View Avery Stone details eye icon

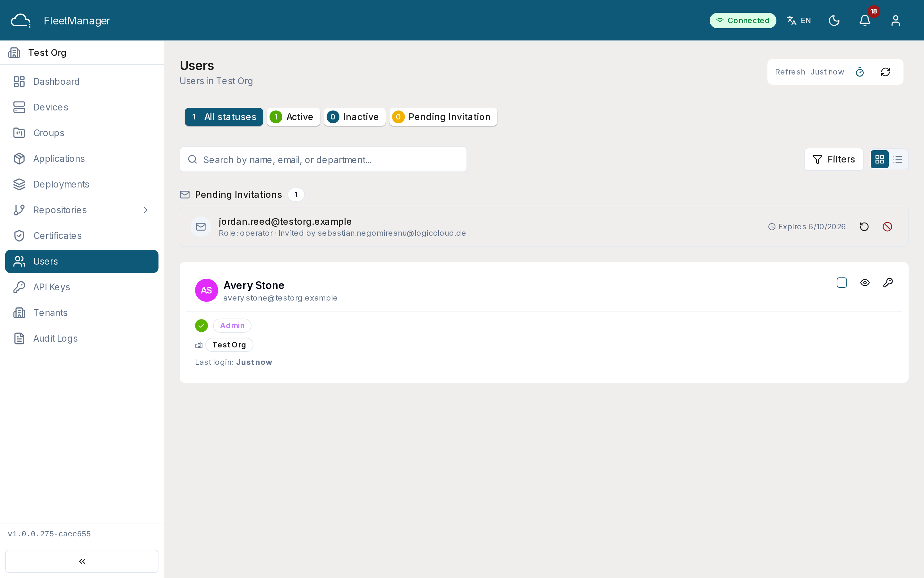coord(865,283)
